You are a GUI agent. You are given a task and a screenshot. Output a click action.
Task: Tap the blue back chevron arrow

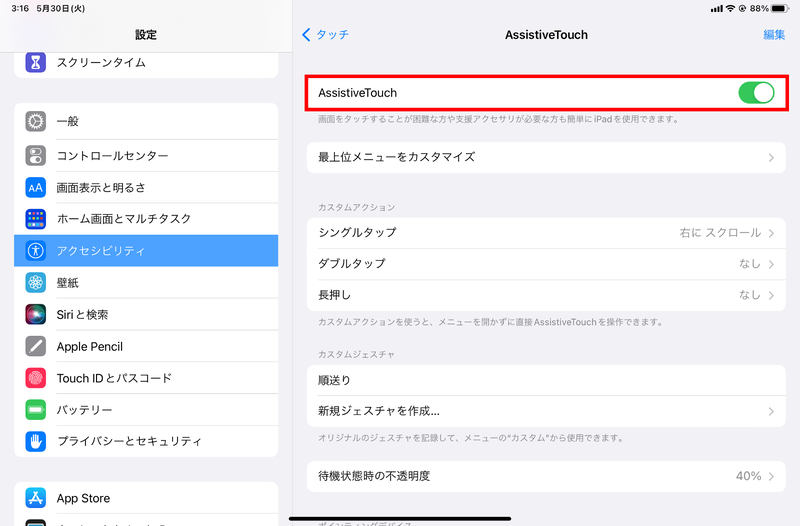point(306,35)
